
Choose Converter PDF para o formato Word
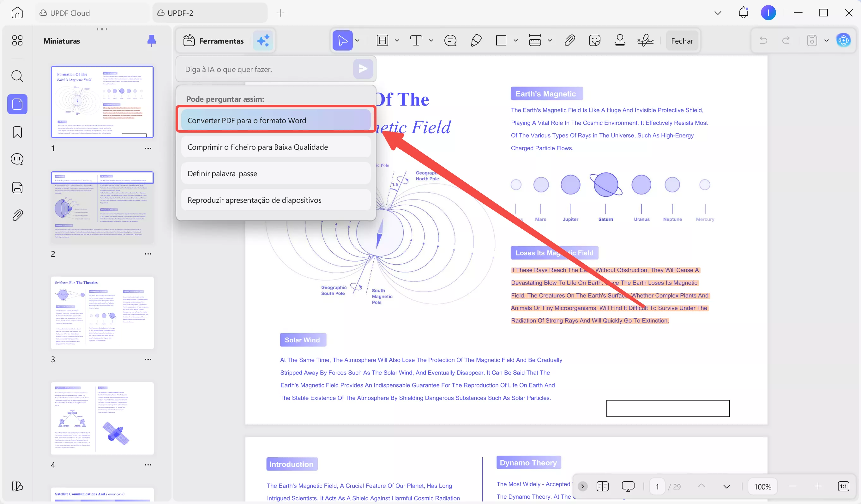click(276, 120)
